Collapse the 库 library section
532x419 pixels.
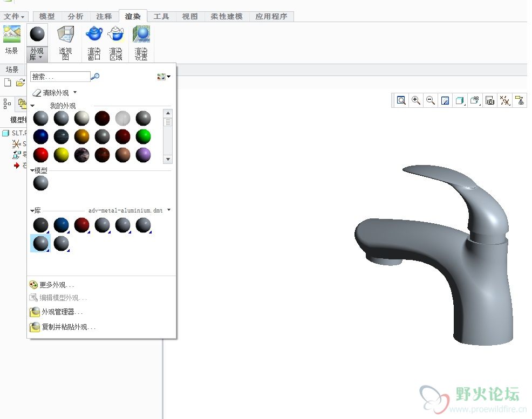[x=32, y=210]
